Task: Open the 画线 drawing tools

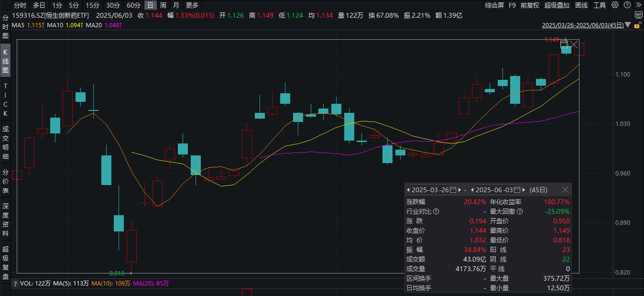Action: 581,5
